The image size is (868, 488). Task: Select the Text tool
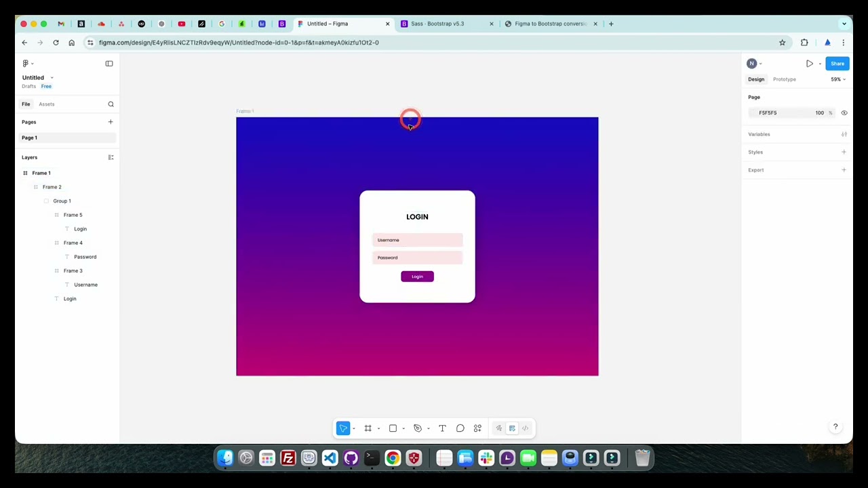pos(442,428)
